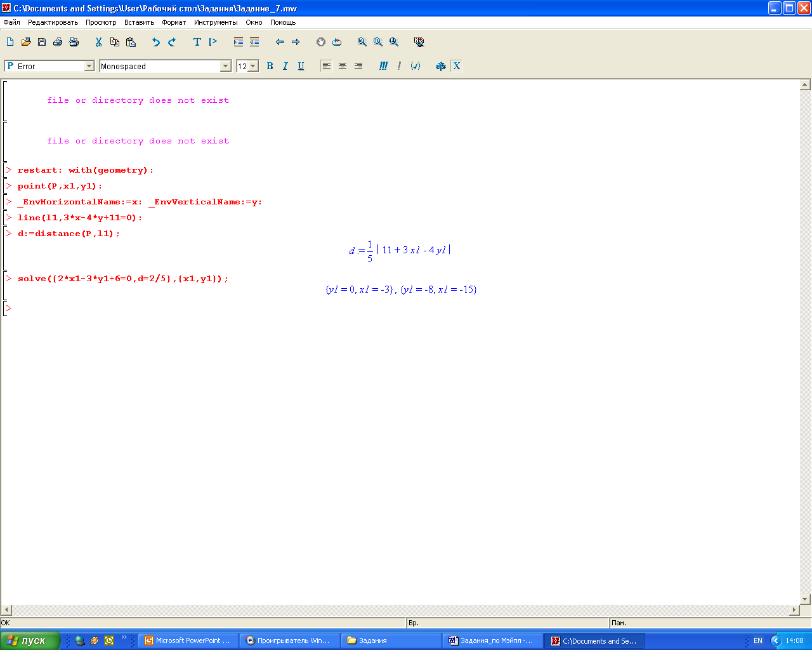Open the font size 12 dropdown

[x=247, y=66]
